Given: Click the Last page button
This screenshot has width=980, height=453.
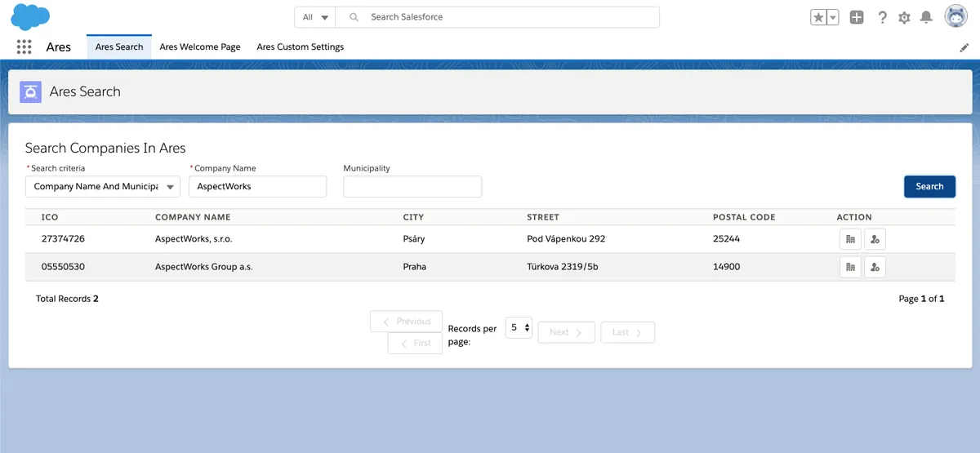Looking at the screenshot, I should pyautogui.click(x=628, y=332).
